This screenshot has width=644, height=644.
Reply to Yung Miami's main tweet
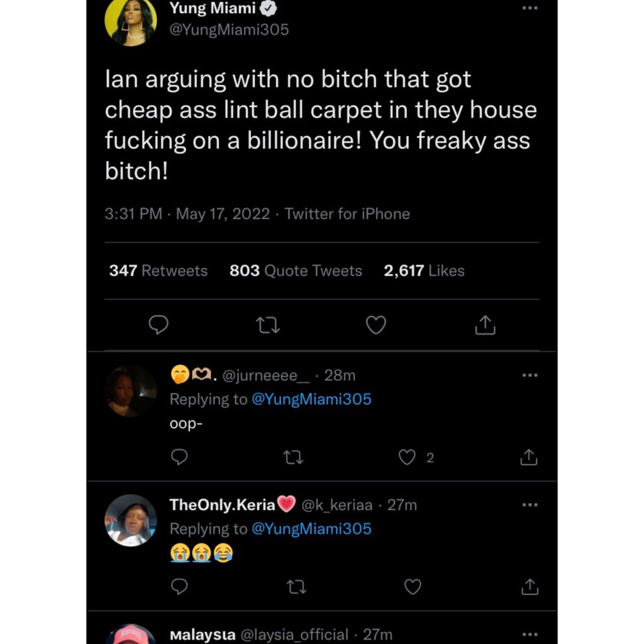[x=158, y=325]
